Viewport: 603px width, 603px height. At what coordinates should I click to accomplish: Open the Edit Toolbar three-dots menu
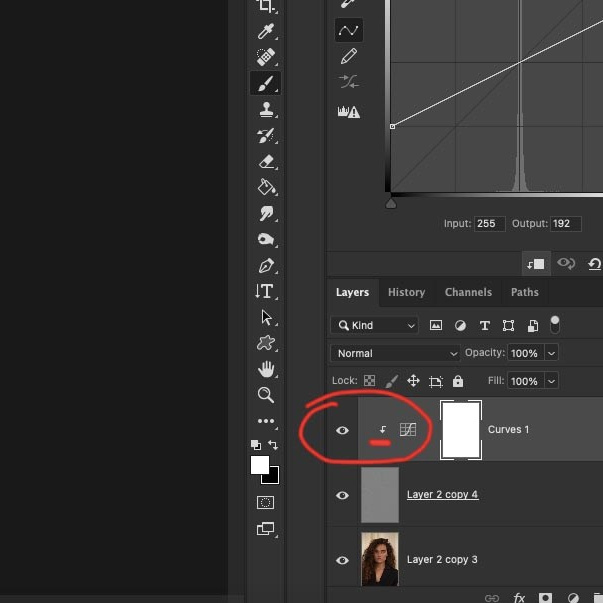pyautogui.click(x=266, y=421)
